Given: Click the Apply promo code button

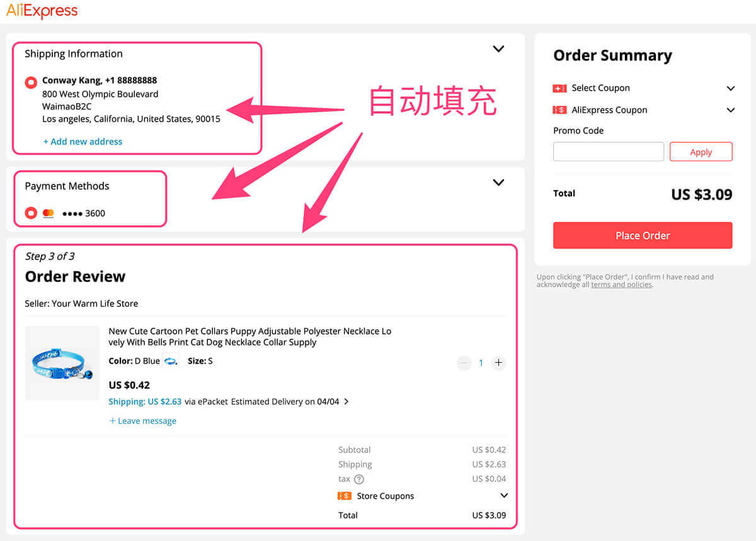Looking at the screenshot, I should 701,152.
